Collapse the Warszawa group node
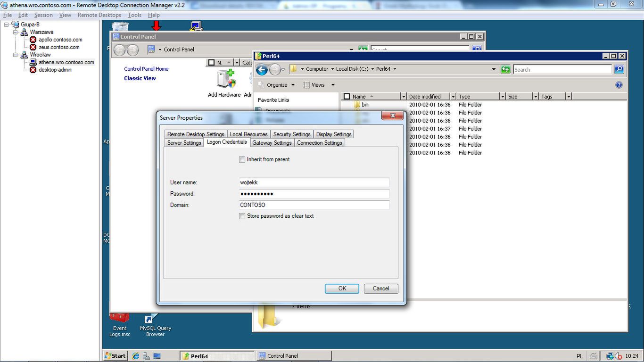The height and width of the screenshot is (362, 644). [x=16, y=32]
